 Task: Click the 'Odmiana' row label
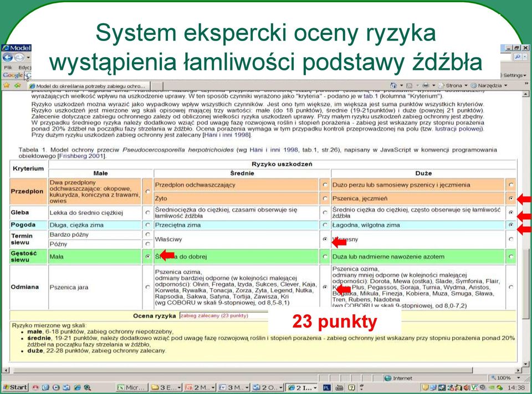[25, 286]
